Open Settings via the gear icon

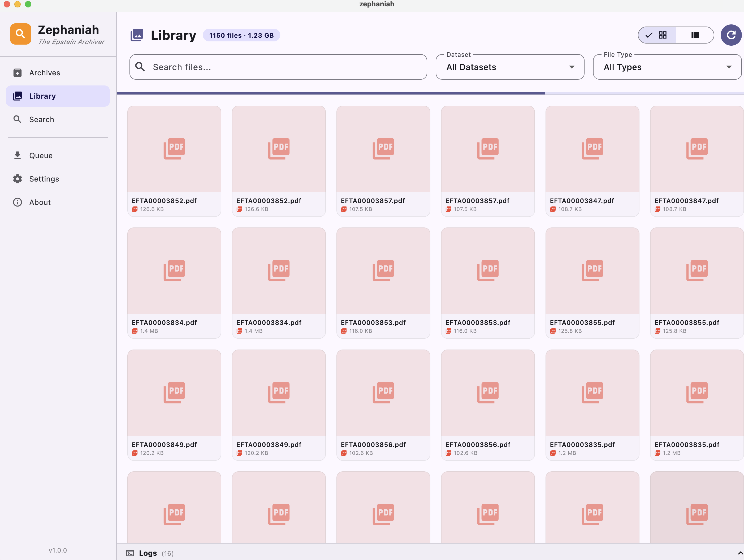18,179
